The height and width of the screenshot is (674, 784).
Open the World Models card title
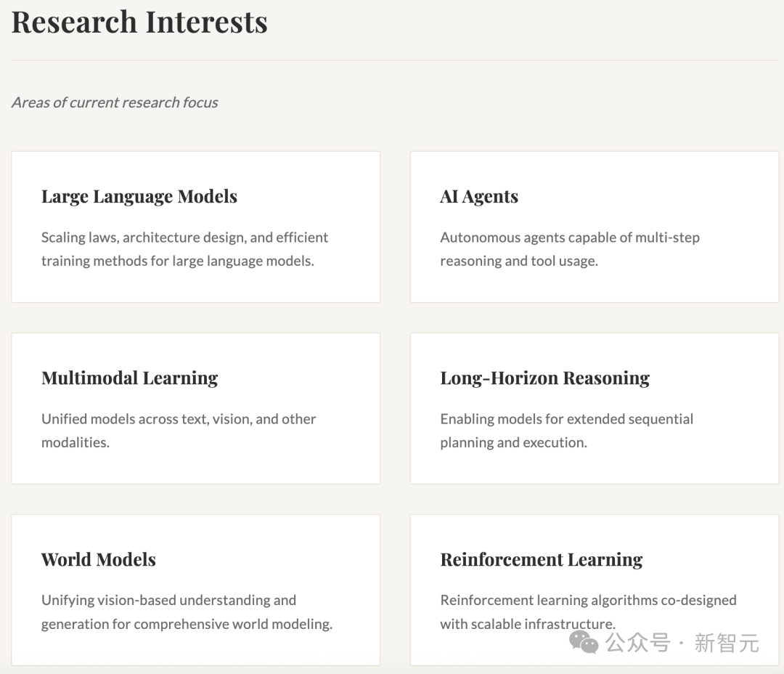point(99,559)
